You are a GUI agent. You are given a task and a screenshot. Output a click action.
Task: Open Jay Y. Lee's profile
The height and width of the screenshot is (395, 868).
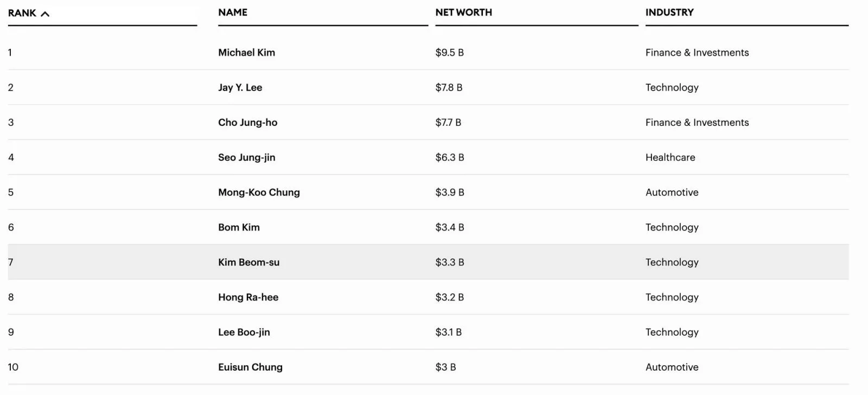[x=240, y=87]
